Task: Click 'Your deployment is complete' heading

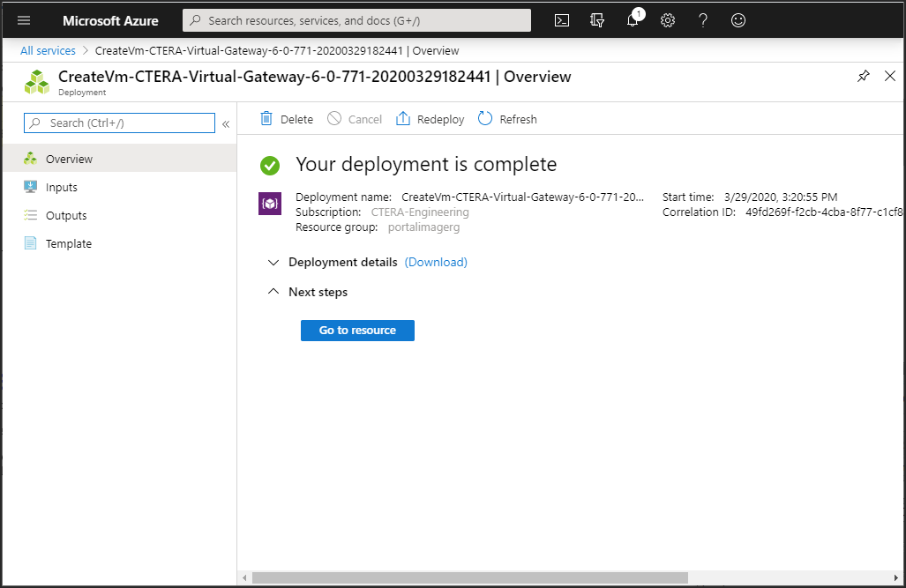Action: 426,165
